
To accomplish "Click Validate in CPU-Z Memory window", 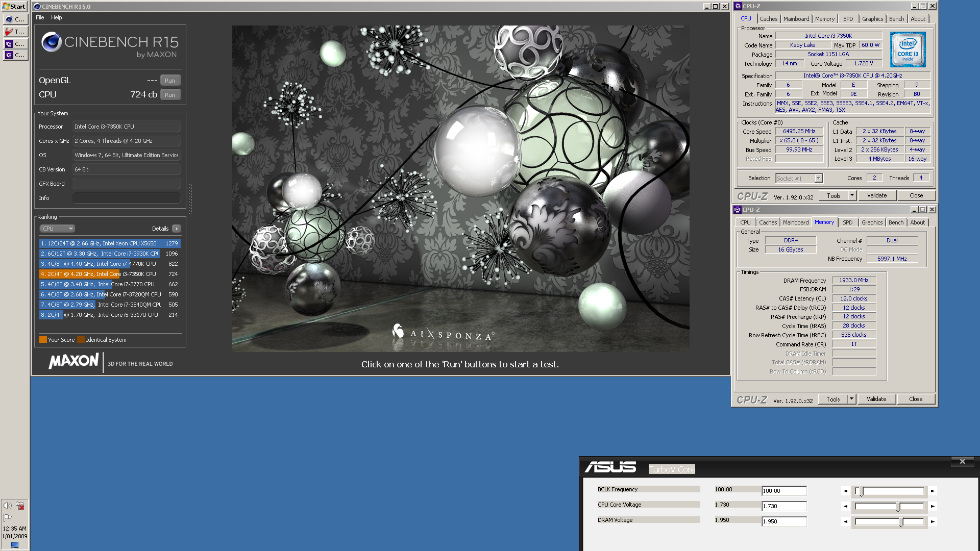I will [876, 399].
